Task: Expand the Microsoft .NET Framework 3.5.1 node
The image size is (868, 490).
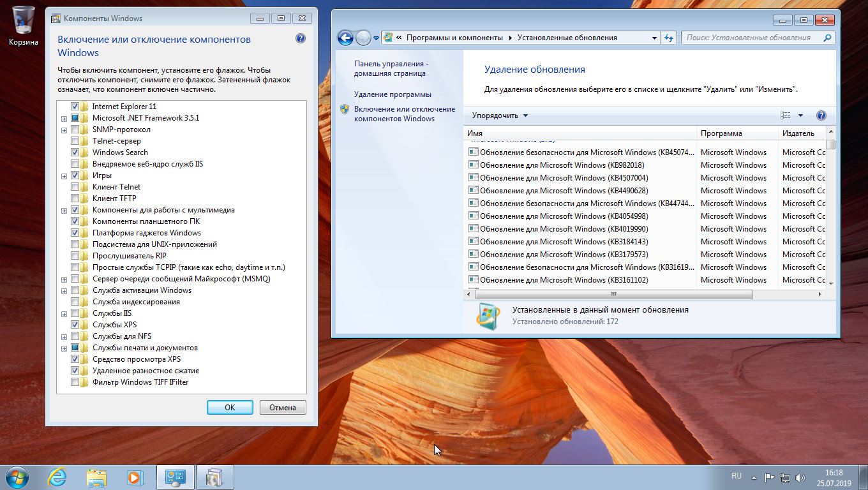Action: pos(64,119)
